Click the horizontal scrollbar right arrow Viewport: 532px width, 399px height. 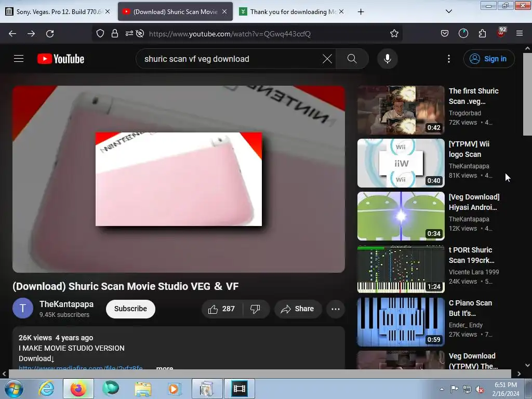pos(519,374)
